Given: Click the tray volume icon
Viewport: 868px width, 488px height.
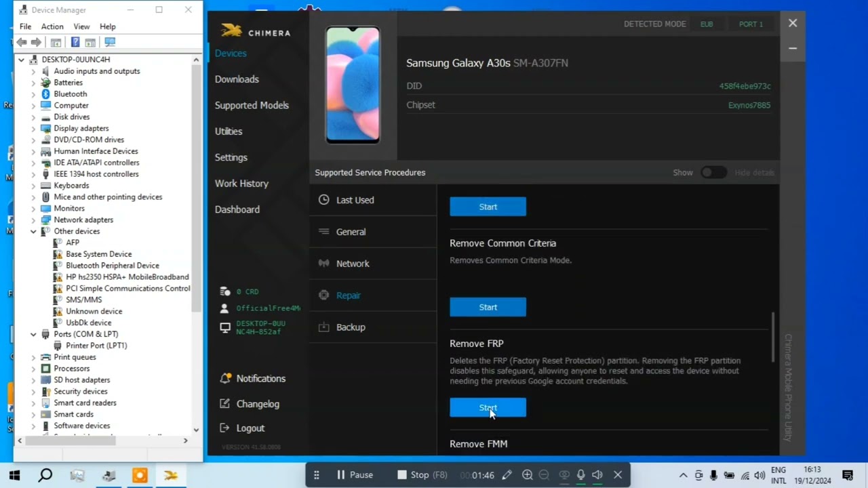Looking at the screenshot, I should tap(759, 475).
